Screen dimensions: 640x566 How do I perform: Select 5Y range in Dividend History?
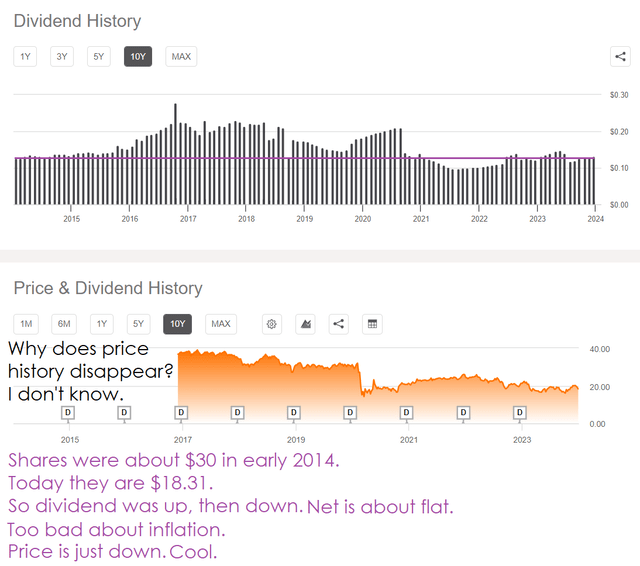tap(99, 56)
